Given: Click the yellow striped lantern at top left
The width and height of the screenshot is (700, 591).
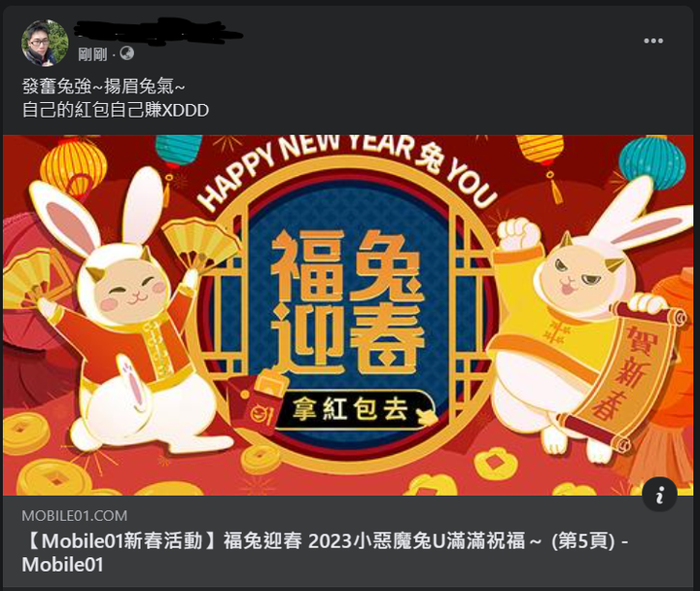Looking at the screenshot, I should [x=74, y=164].
